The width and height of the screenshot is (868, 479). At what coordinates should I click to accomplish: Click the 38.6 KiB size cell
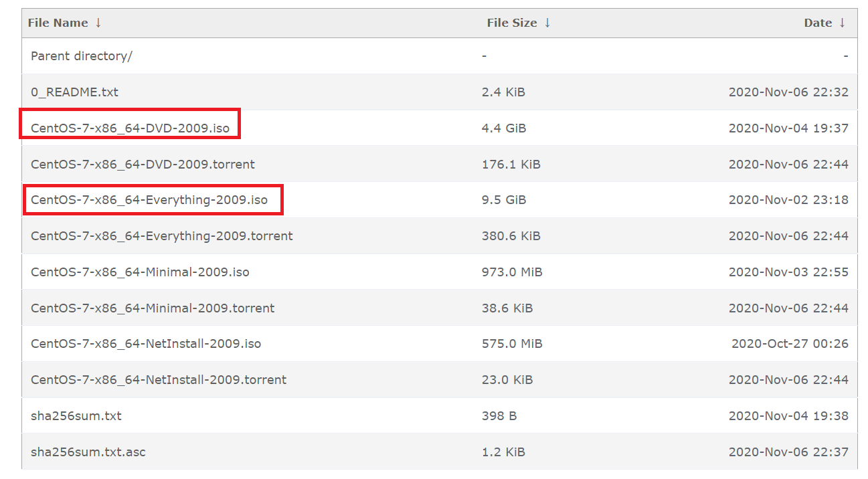point(507,308)
